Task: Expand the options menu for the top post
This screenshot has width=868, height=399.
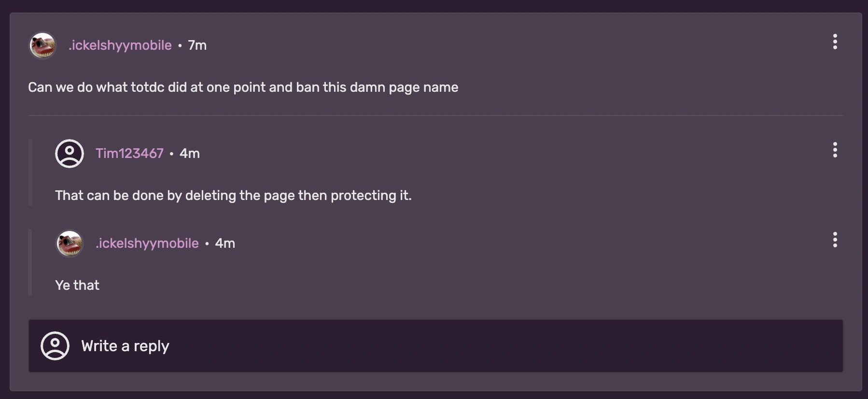Action: pyautogui.click(x=835, y=42)
